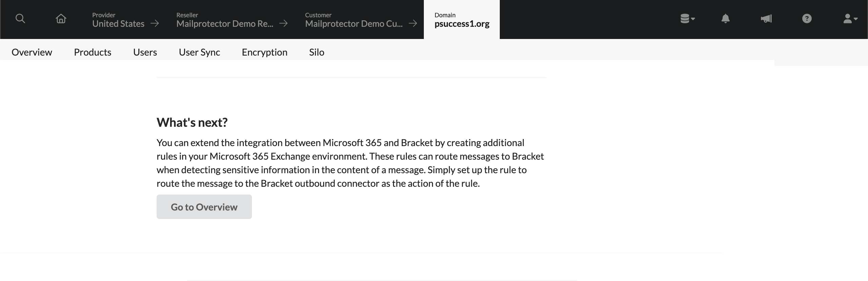The height and width of the screenshot is (281, 868).
Task: Select the Domain psuccess1.org tab
Action: (x=462, y=20)
